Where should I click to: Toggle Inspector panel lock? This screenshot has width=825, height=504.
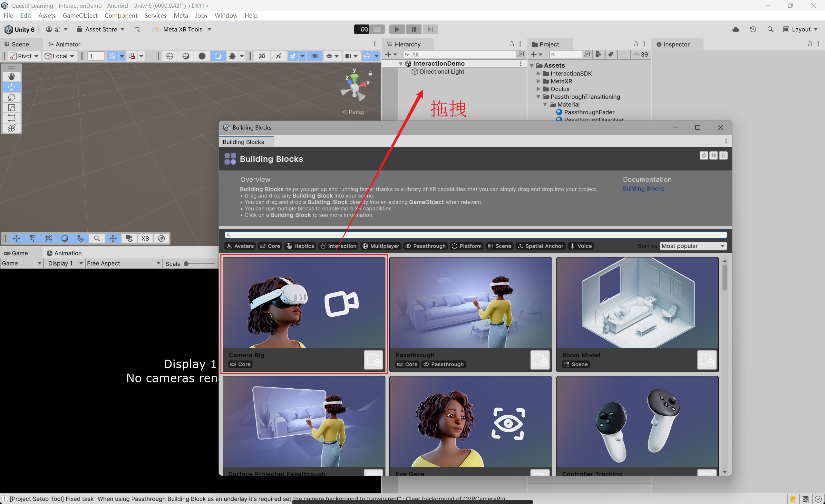coord(810,44)
